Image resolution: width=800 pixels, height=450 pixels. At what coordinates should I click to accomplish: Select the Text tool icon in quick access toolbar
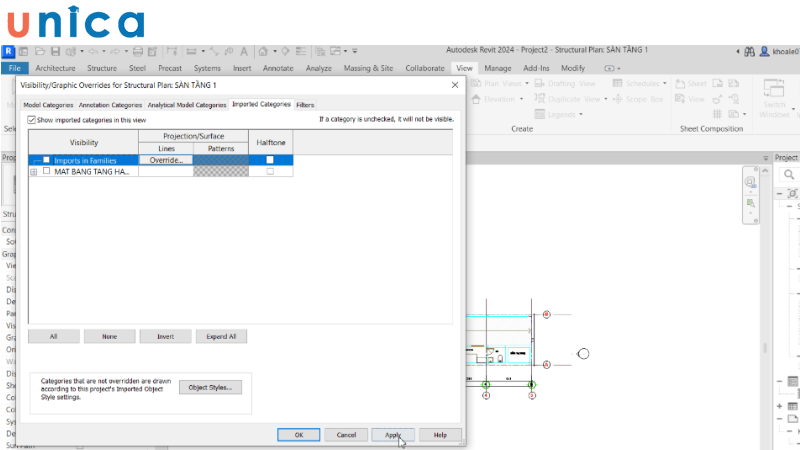point(243,51)
